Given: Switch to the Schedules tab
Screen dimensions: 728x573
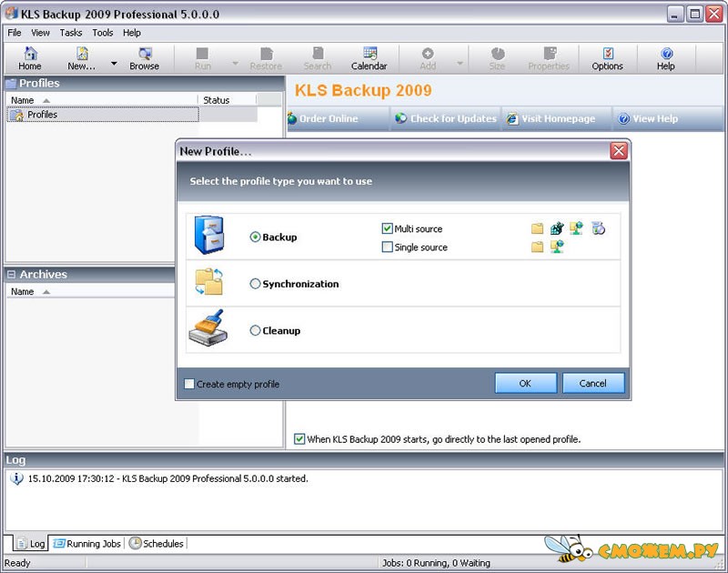Looking at the screenshot, I should tap(156, 543).
